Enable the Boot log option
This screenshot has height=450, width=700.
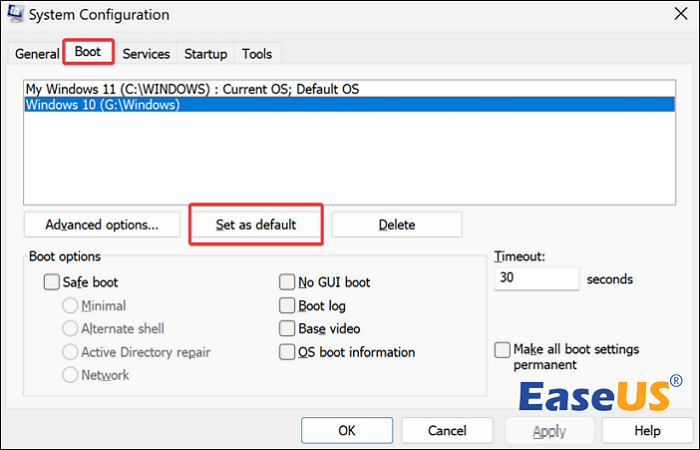[x=288, y=306]
